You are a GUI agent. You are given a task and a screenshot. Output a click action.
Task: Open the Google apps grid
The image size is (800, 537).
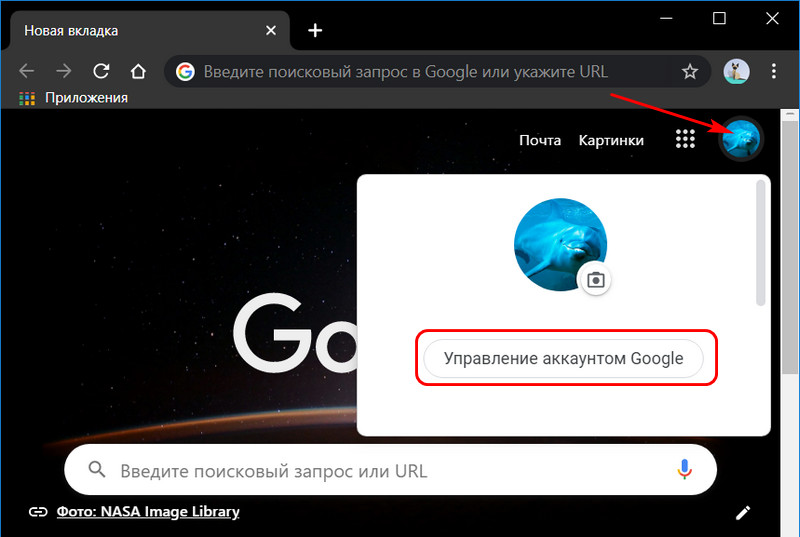coord(685,139)
